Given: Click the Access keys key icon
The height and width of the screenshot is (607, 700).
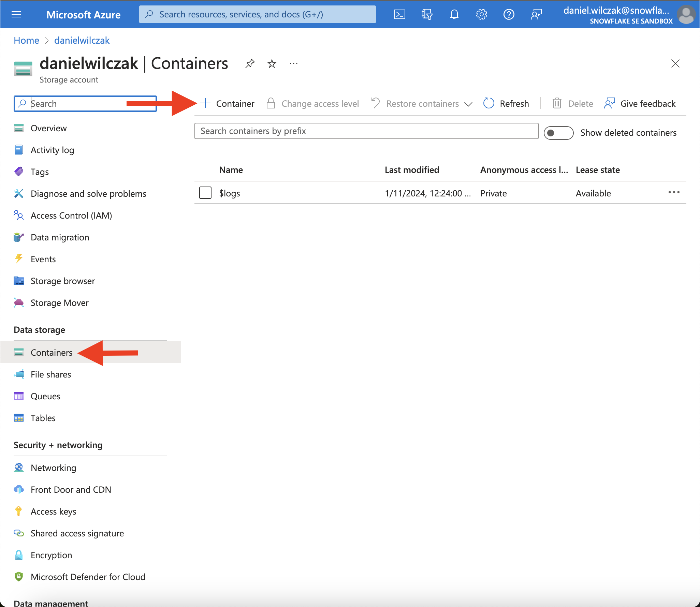Looking at the screenshot, I should tap(19, 511).
